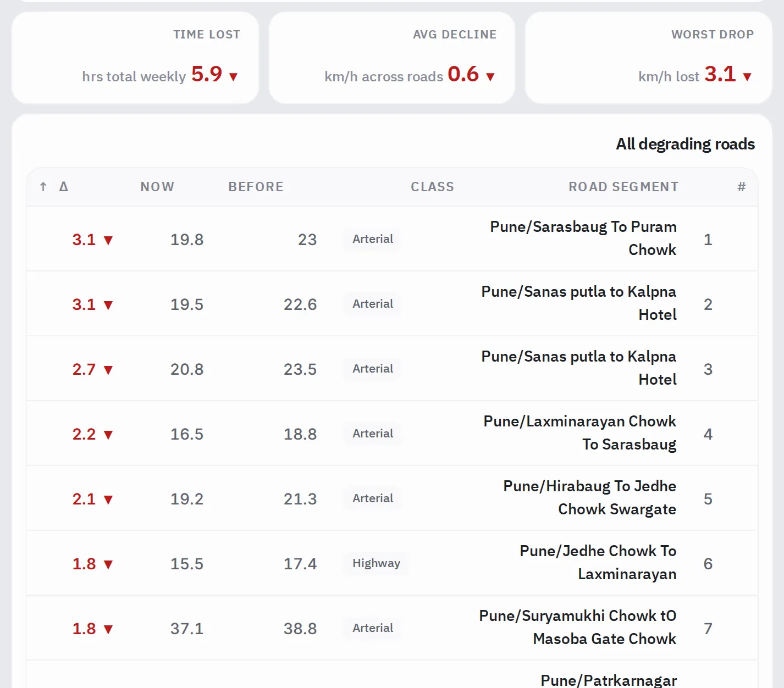
Task: Click the Arterial tag in row 7
Action: pyautogui.click(x=372, y=628)
